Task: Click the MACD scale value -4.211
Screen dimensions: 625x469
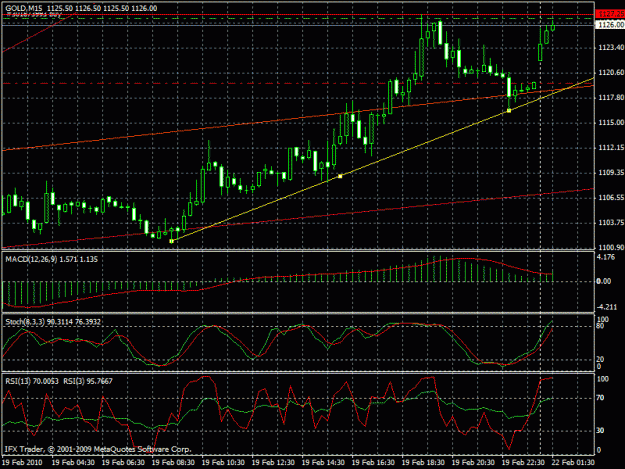Action: (606, 307)
